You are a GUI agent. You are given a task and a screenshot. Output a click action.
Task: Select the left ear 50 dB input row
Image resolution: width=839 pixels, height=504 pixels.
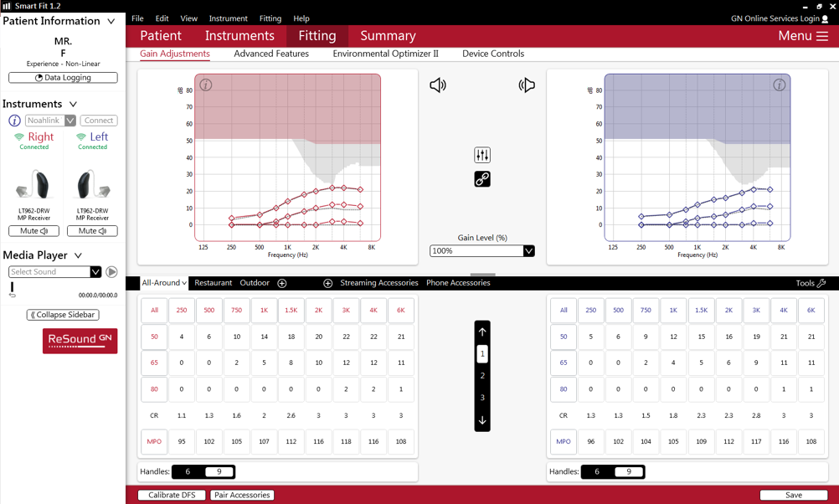(x=564, y=337)
